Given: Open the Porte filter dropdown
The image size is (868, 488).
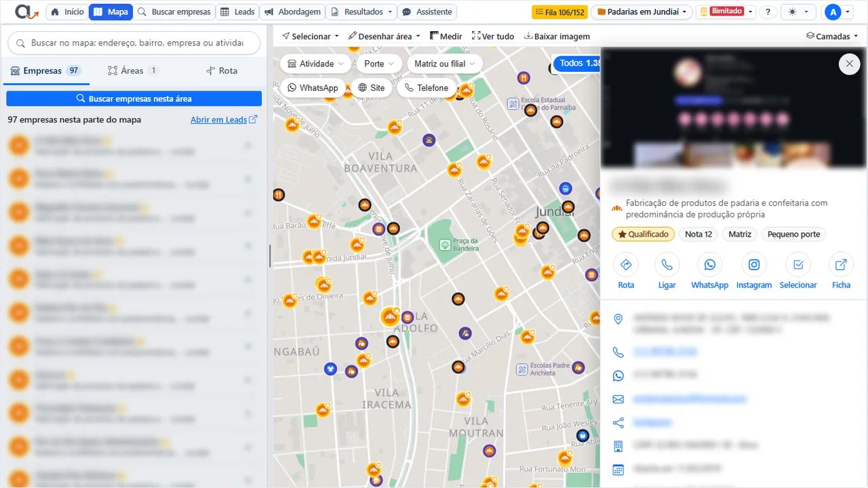Looking at the screenshot, I should (378, 64).
